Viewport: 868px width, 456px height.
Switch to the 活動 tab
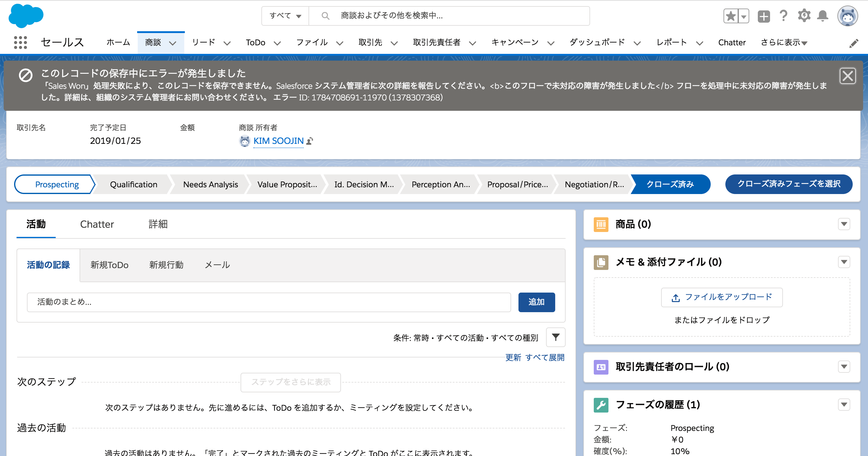(36, 224)
